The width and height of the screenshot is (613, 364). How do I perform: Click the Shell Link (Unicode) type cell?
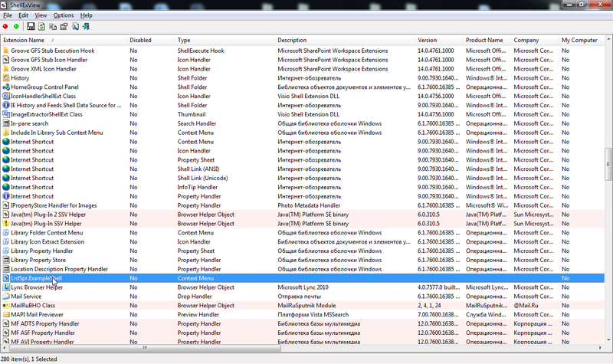tap(202, 178)
